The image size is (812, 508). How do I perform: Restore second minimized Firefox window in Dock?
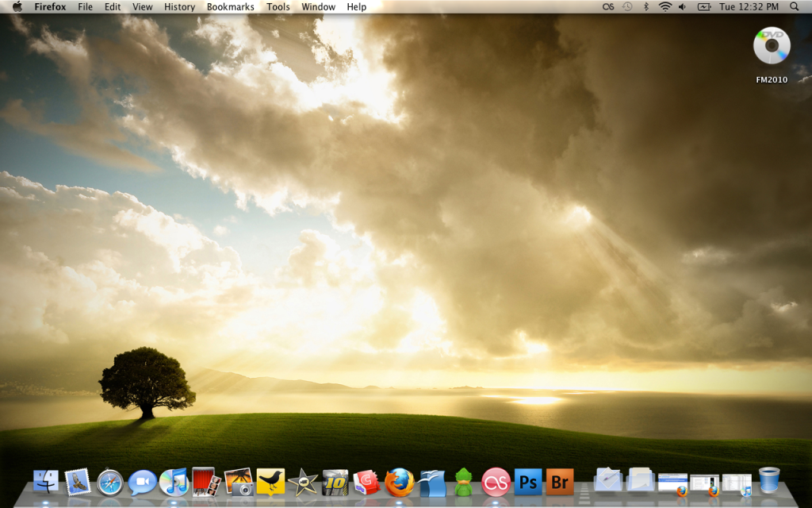pyautogui.click(x=704, y=484)
